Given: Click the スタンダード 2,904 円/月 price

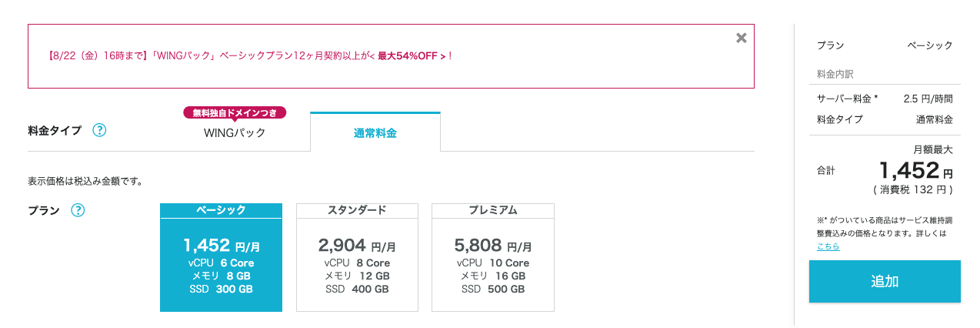Looking at the screenshot, I should [357, 246].
